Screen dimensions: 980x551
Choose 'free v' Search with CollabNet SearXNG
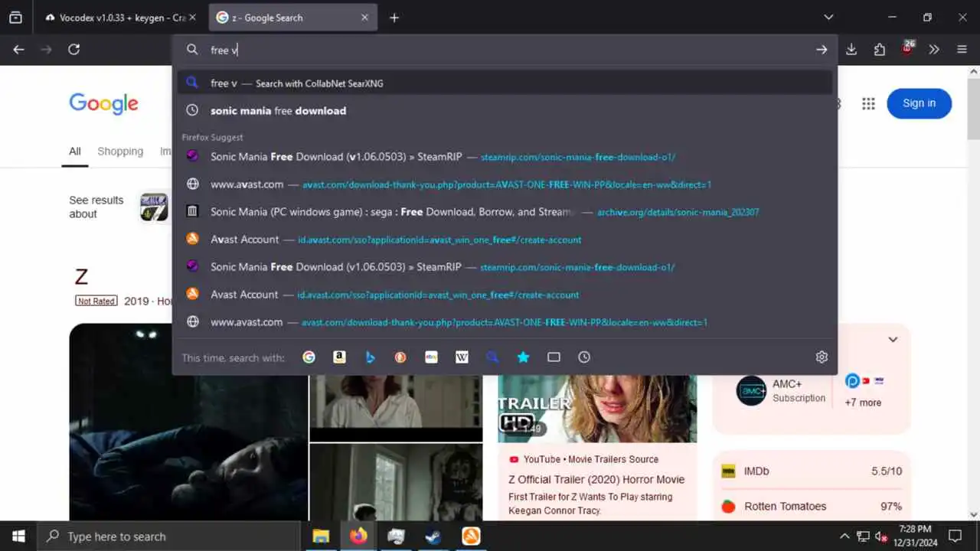[505, 83]
